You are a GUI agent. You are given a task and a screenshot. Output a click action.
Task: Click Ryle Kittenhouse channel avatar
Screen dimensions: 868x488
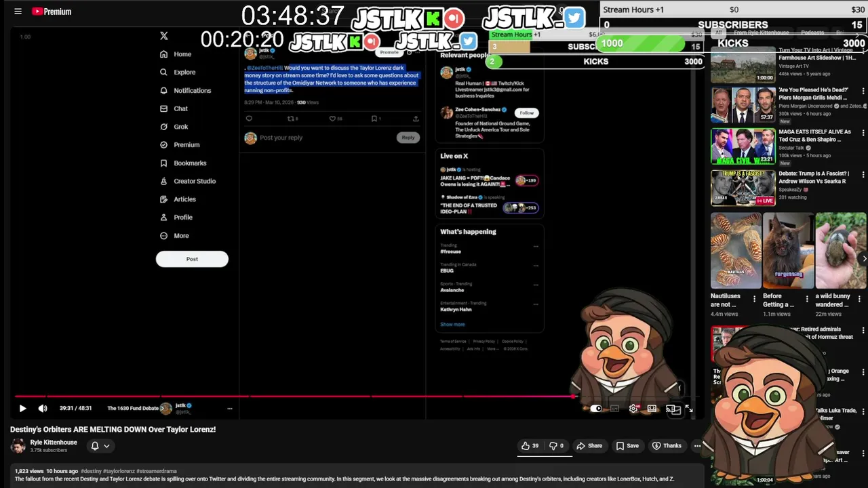click(18, 446)
